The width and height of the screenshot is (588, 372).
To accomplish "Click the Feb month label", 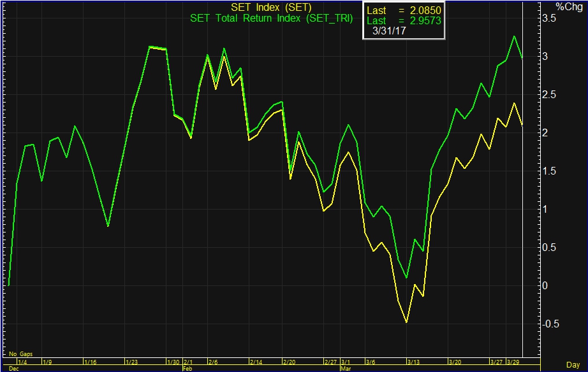I will pyautogui.click(x=187, y=368).
